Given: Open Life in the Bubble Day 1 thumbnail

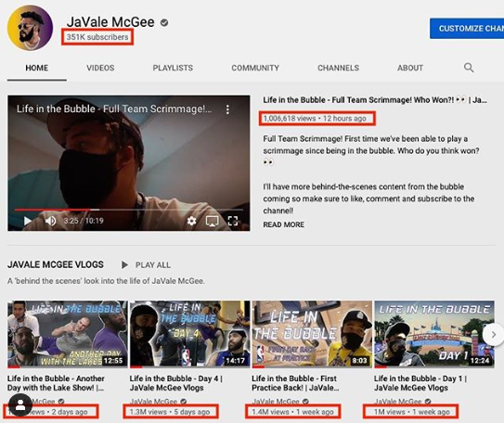Looking at the screenshot, I should [434, 334].
